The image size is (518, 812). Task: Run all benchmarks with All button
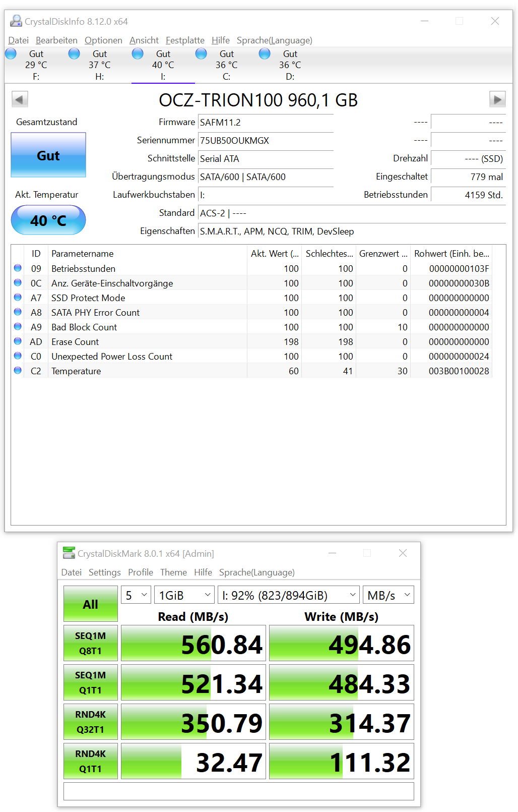(91, 604)
